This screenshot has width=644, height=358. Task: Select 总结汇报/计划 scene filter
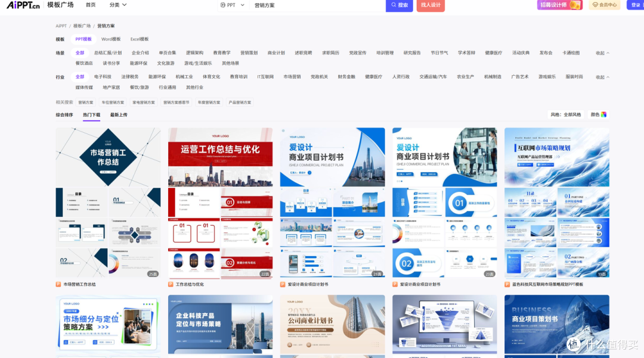[107, 53]
